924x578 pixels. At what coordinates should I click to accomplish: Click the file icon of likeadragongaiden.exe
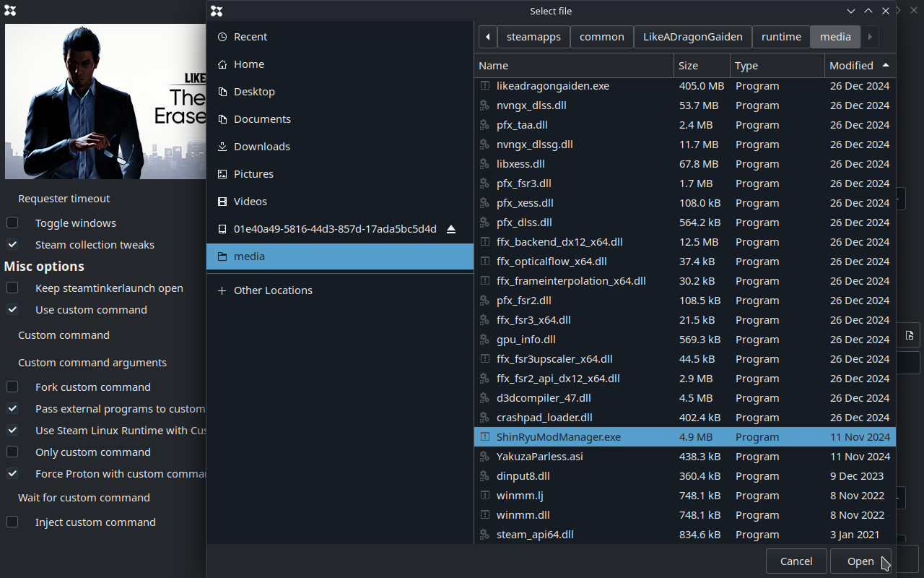pos(485,86)
